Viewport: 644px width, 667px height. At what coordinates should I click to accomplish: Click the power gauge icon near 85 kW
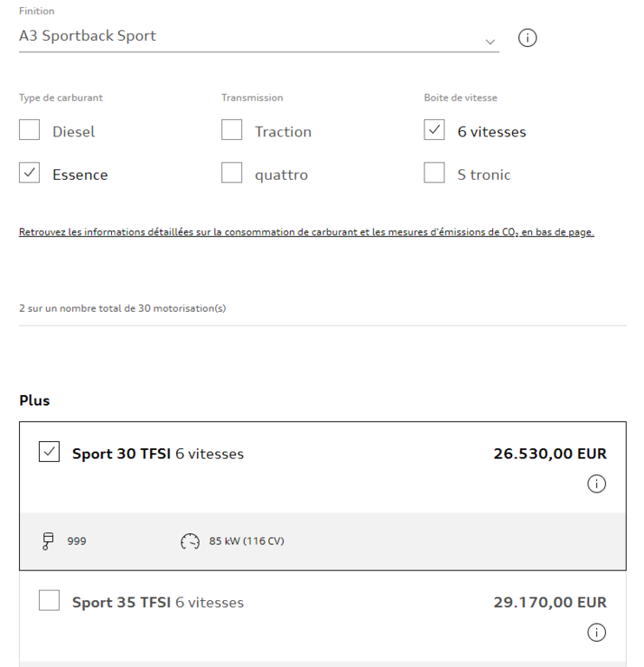190,541
